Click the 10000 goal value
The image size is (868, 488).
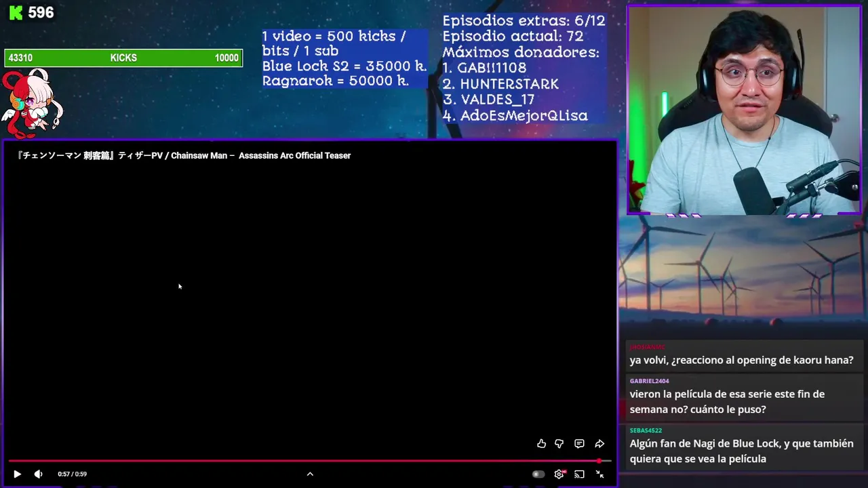(226, 58)
